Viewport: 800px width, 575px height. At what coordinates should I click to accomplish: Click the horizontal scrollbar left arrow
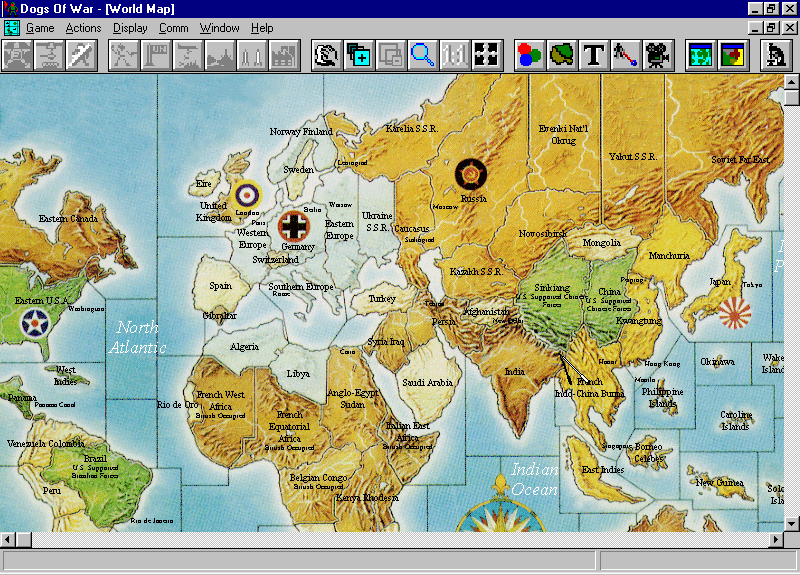[8, 539]
